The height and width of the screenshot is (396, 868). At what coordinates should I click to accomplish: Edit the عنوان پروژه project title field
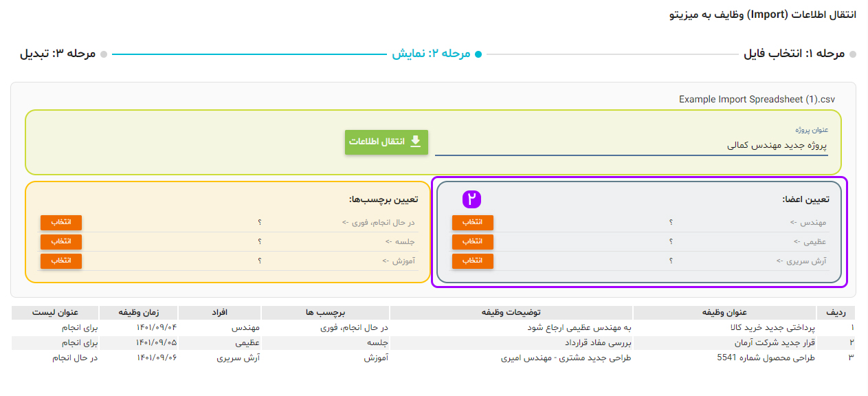632,146
